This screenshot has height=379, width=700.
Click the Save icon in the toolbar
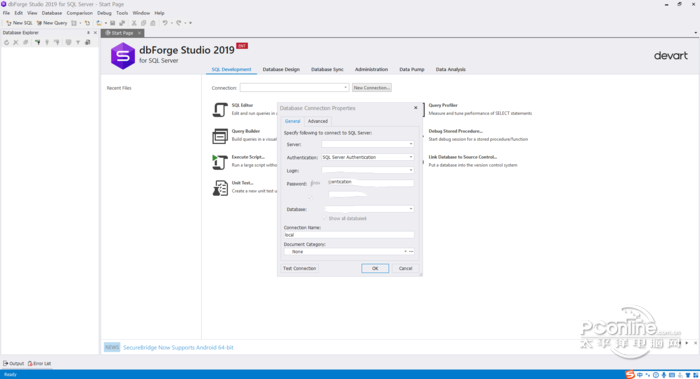point(112,23)
